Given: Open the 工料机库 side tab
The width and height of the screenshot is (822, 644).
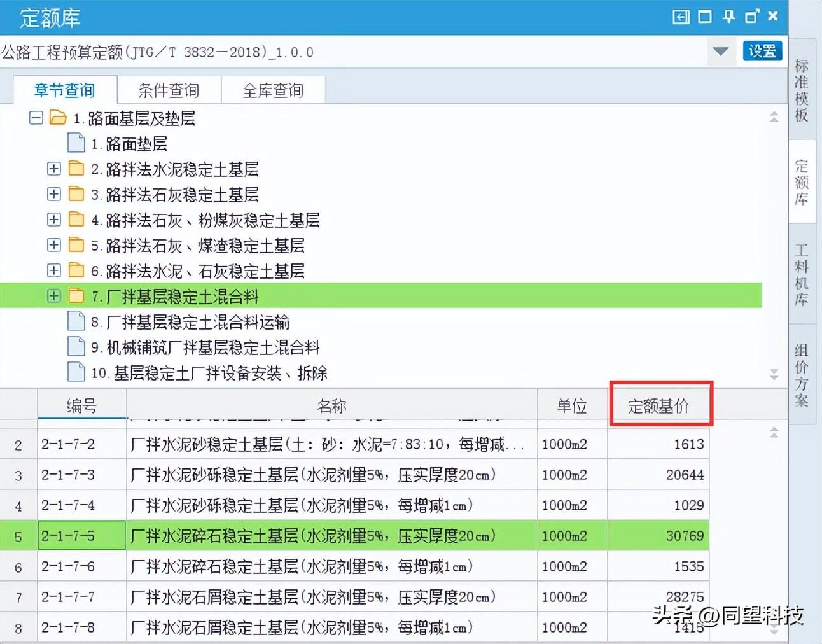Looking at the screenshot, I should click(802, 275).
